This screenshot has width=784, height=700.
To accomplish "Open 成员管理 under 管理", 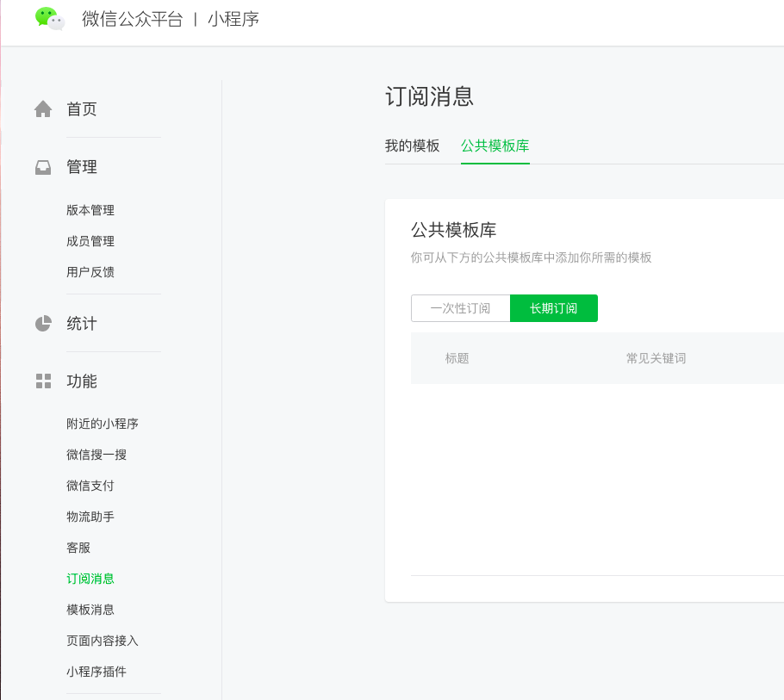I will click(90, 241).
